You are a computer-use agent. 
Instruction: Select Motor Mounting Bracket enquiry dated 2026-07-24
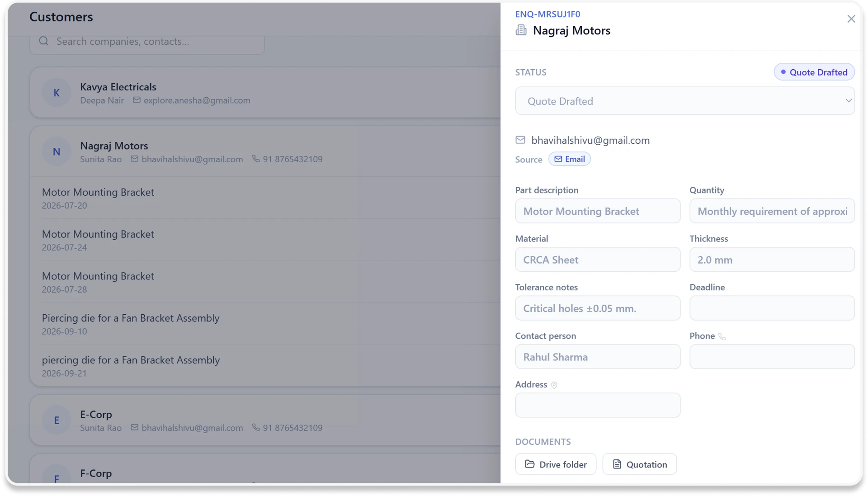[271, 240]
